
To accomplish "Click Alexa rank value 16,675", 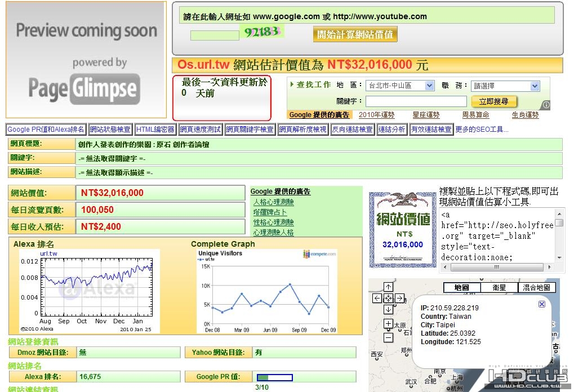I will tap(90, 377).
